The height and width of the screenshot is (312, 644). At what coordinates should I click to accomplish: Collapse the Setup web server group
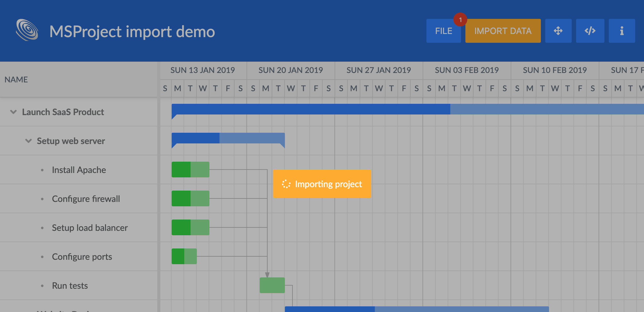(28, 141)
